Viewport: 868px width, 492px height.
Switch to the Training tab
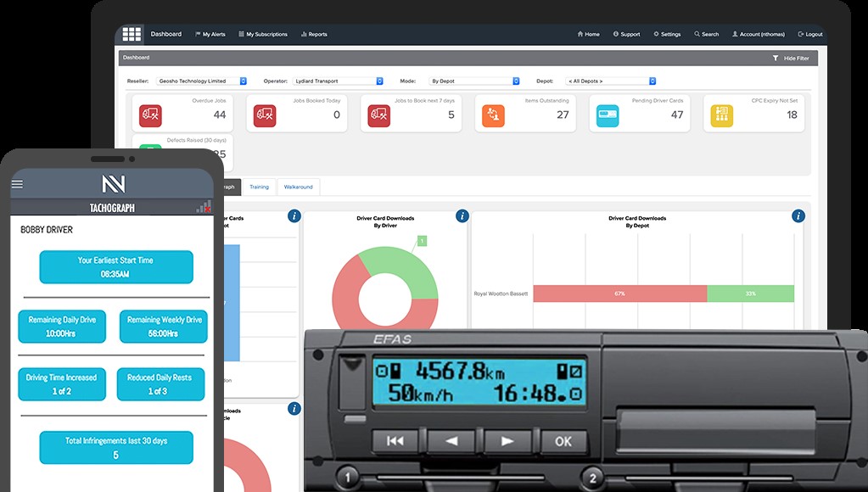(259, 187)
